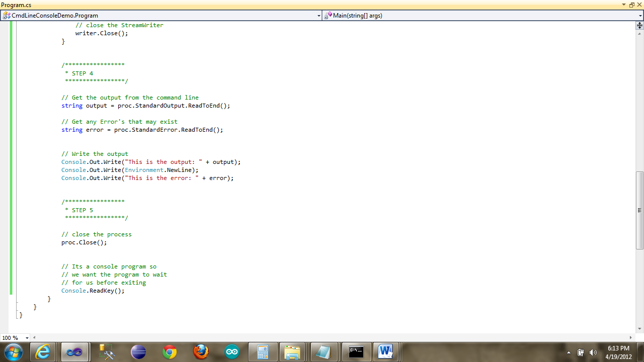The width and height of the screenshot is (644, 362).
Task: Click the editor splitter handle above vertical scrollbar
Action: click(x=639, y=26)
